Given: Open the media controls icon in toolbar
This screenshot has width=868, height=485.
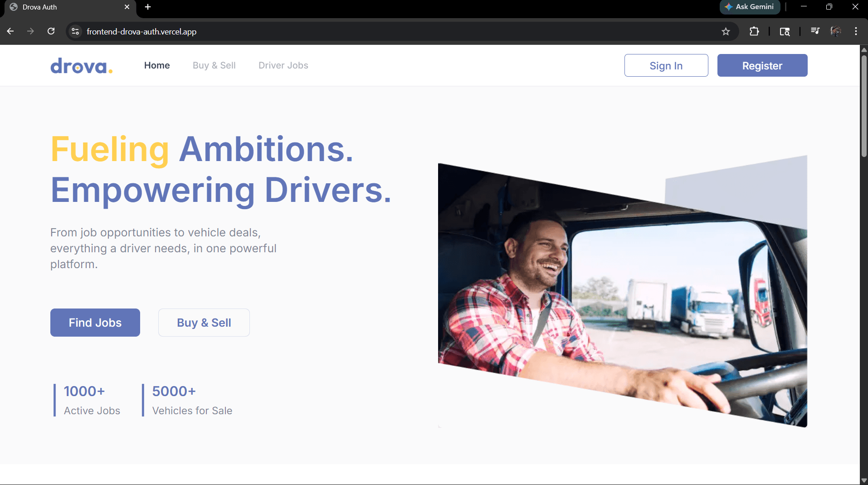Looking at the screenshot, I should [x=815, y=31].
